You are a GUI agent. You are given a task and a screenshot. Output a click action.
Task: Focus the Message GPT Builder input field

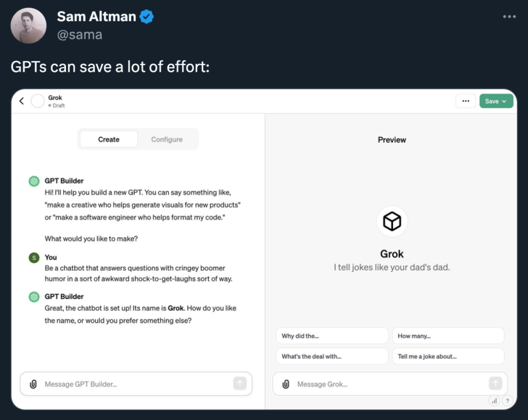coord(132,384)
